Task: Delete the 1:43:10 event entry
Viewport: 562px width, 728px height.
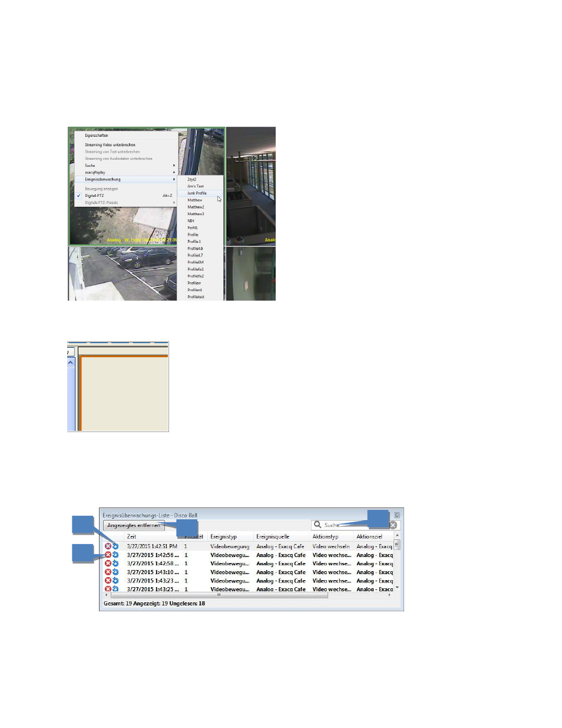Action: (108, 572)
